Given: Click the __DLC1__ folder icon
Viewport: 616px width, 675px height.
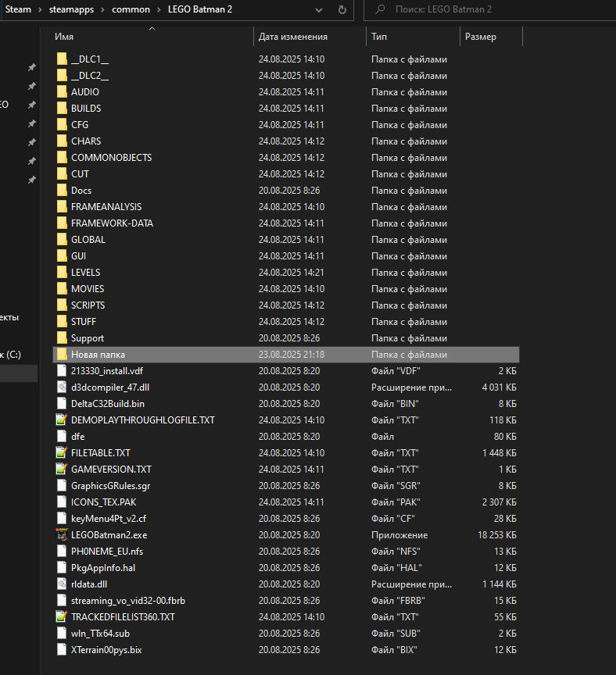Looking at the screenshot, I should [62, 59].
